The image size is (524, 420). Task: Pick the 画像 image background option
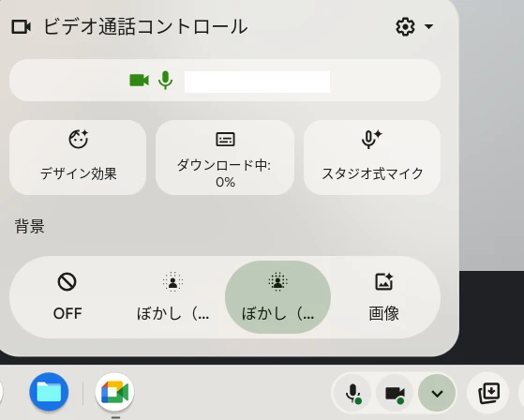383,297
